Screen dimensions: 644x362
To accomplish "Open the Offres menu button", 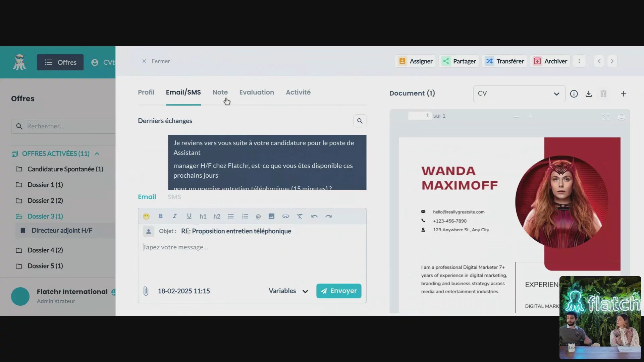I will (60, 62).
